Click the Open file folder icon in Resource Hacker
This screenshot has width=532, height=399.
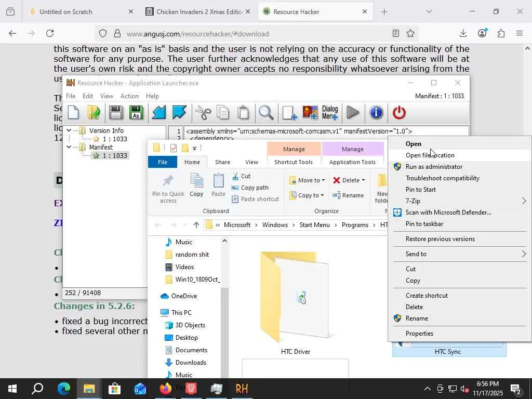(x=94, y=113)
